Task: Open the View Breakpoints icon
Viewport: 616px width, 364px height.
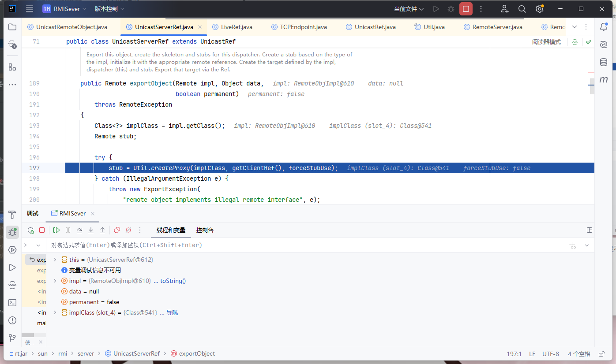Action: pos(117,230)
